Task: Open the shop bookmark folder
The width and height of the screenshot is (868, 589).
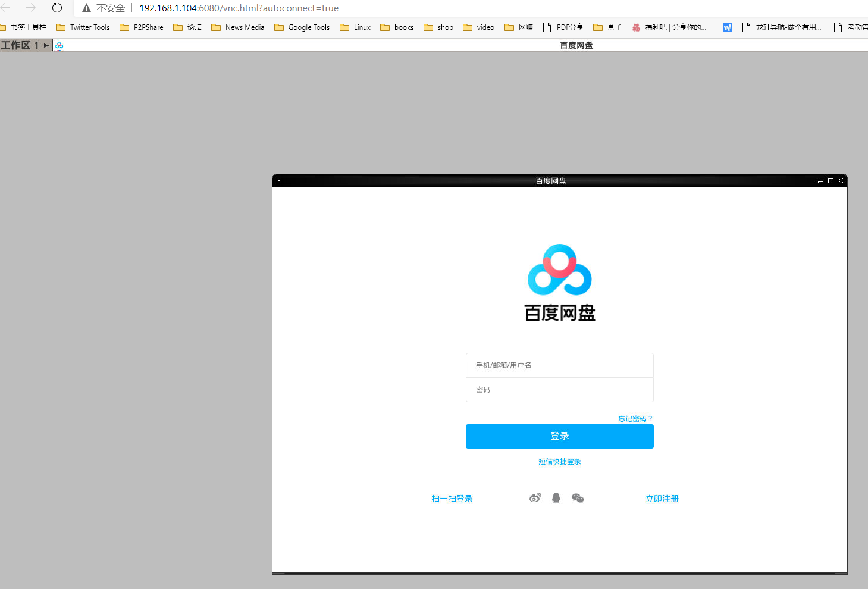Action: [x=438, y=27]
